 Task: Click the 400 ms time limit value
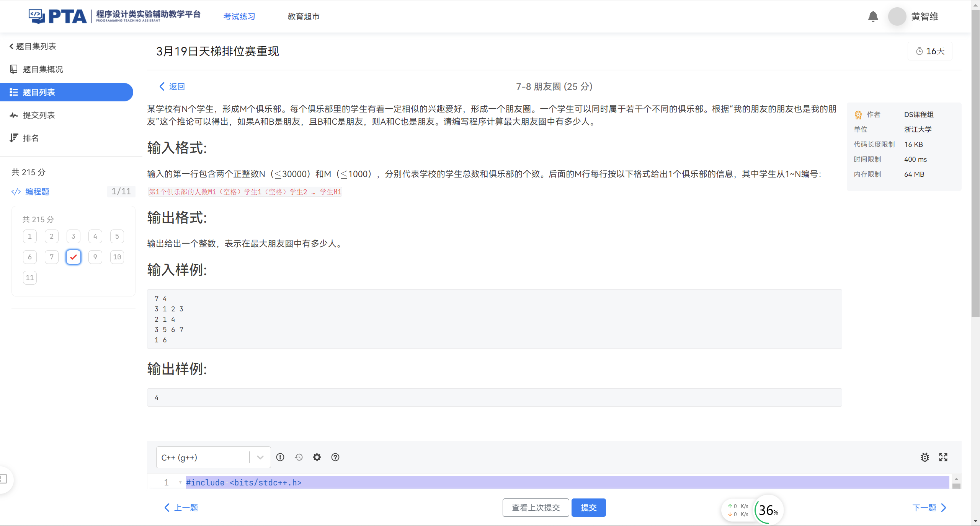915,159
